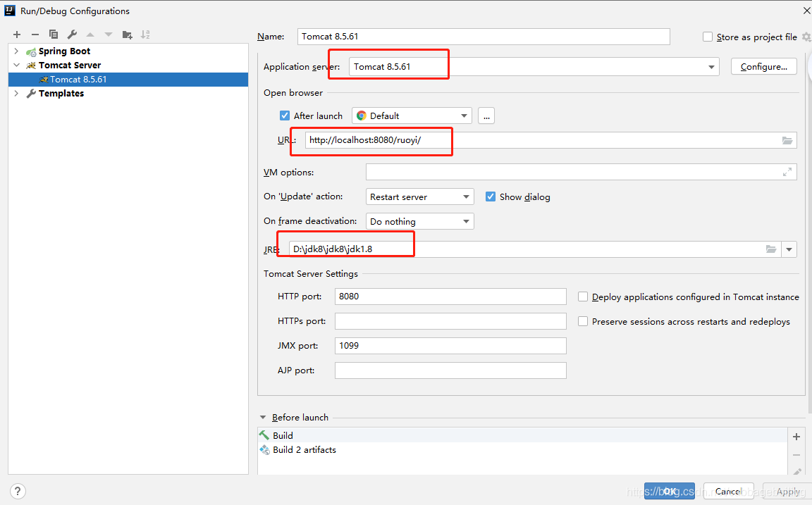The height and width of the screenshot is (505, 812).
Task: Browse folder icon in URL field
Action: click(787, 140)
